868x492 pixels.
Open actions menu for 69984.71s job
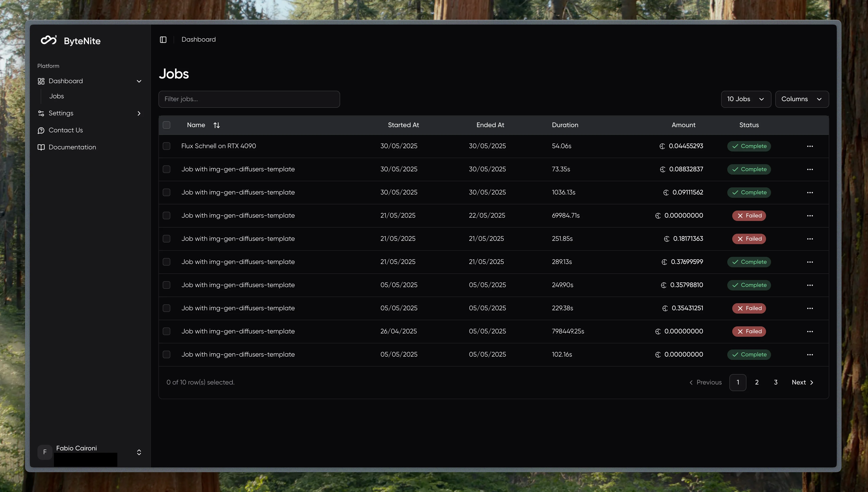[810, 216]
